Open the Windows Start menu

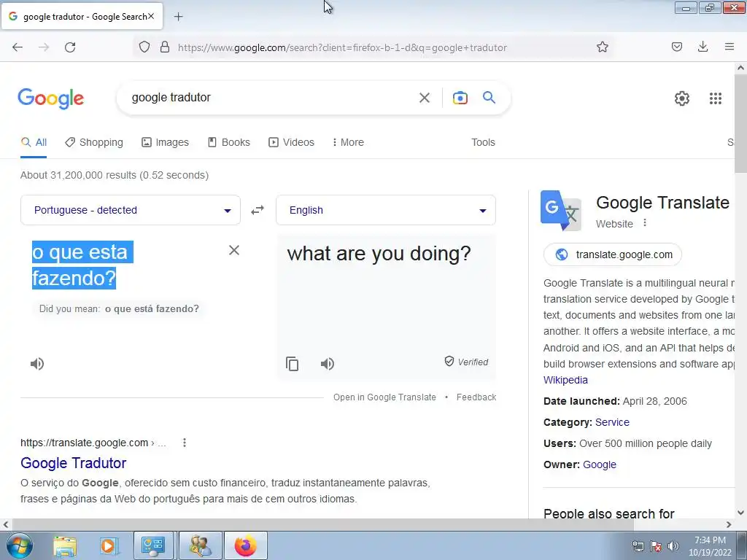(x=18, y=545)
